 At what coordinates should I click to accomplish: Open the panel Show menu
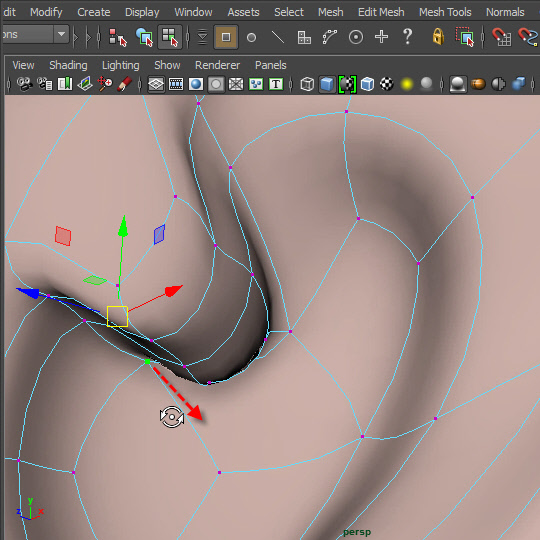pyautogui.click(x=167, y=65)
